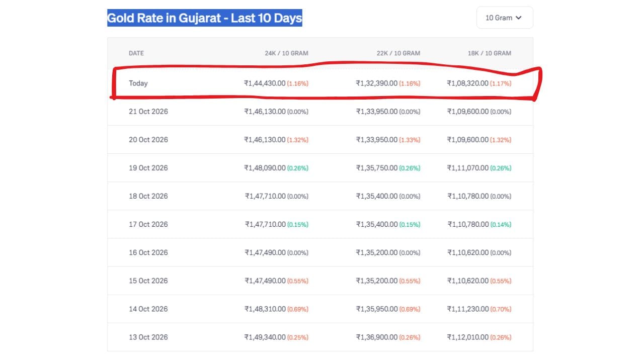
Task: Select 22K price ₹1,36,900.00
Action: click(x=377, y=337)
